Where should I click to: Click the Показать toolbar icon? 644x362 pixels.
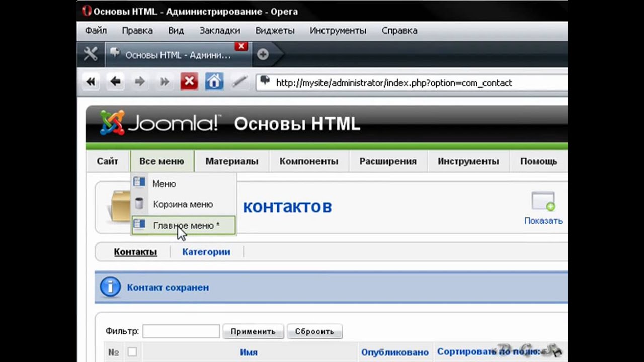tap(543, 201)
